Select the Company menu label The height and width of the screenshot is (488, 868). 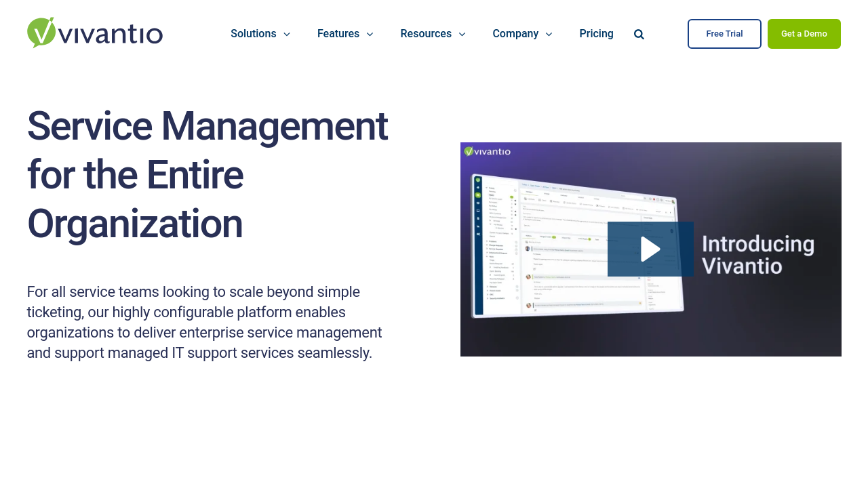tap(515, 34)
